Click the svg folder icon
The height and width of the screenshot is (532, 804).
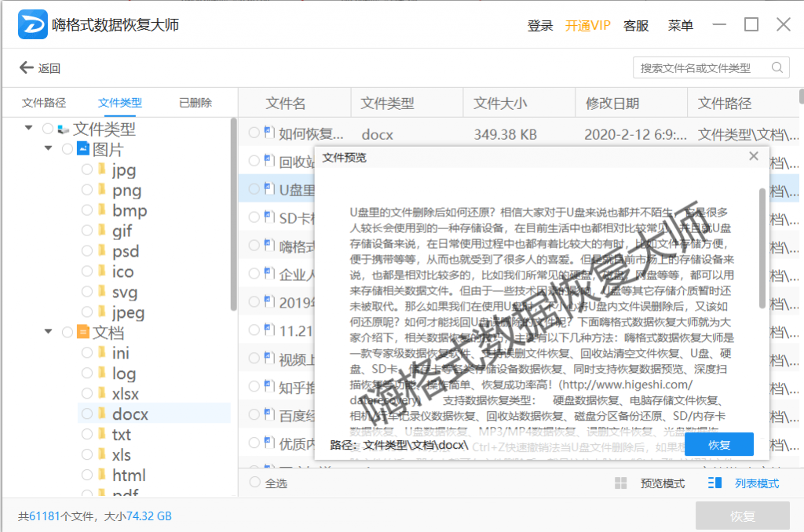point(102,291)
